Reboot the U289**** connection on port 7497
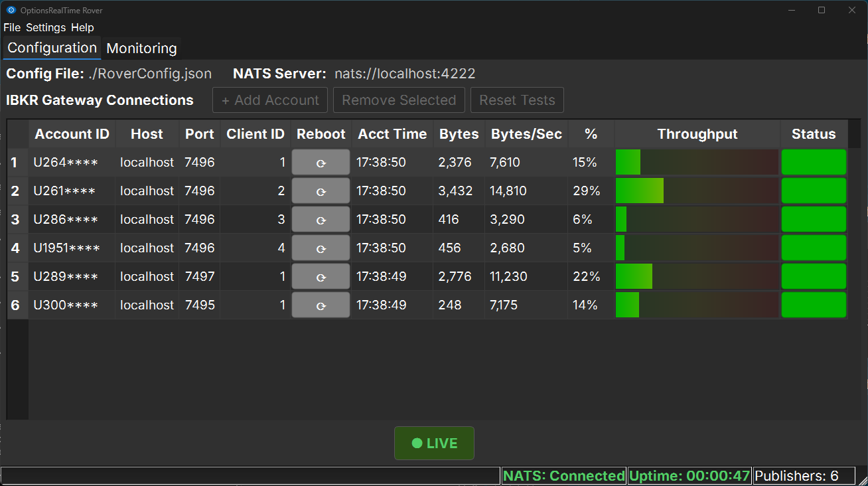Image resolution: width=868 pixels, height=486 pixels. coord(321,277)
